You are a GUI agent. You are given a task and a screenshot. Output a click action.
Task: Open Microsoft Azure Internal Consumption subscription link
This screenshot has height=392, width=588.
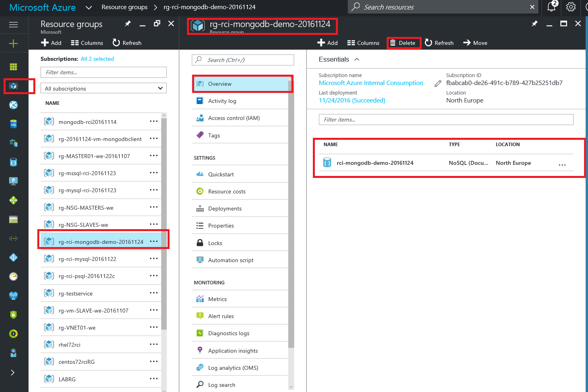(x=371, y=83)
